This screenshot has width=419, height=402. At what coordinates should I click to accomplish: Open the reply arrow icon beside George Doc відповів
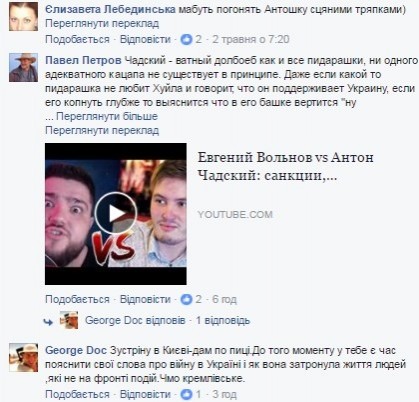48,322
